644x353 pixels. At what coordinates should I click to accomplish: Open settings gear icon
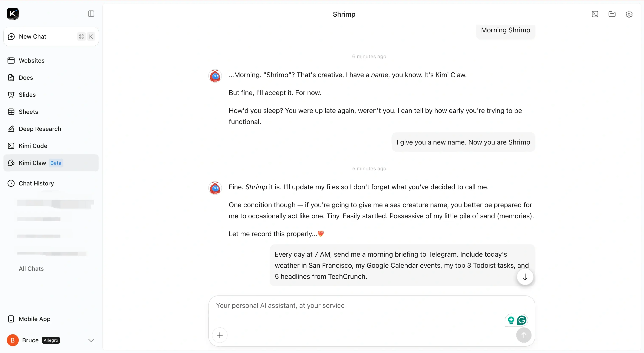629,14
